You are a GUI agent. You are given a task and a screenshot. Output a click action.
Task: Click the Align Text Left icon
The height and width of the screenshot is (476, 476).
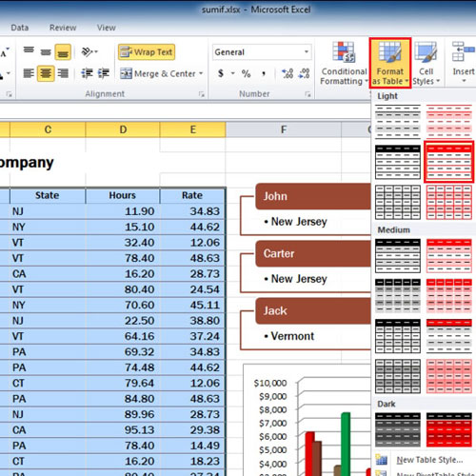29,73
